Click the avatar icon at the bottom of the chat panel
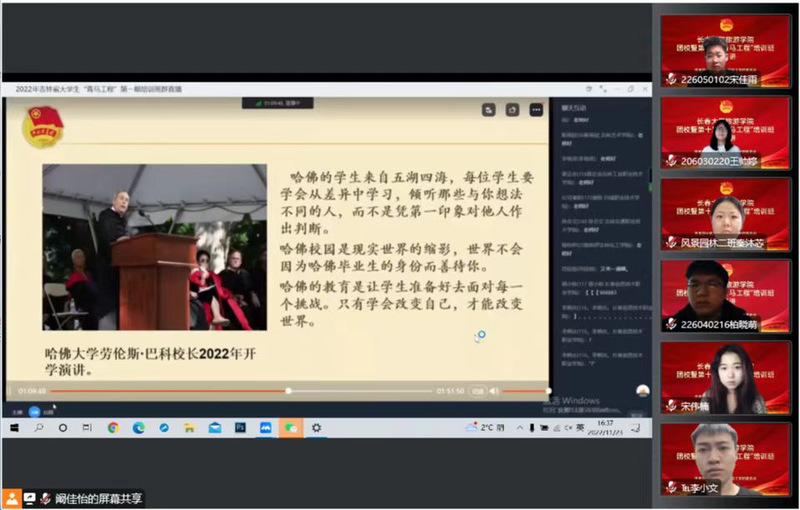Viewport: 800px width, 510px height. click(x=643, y=391)
